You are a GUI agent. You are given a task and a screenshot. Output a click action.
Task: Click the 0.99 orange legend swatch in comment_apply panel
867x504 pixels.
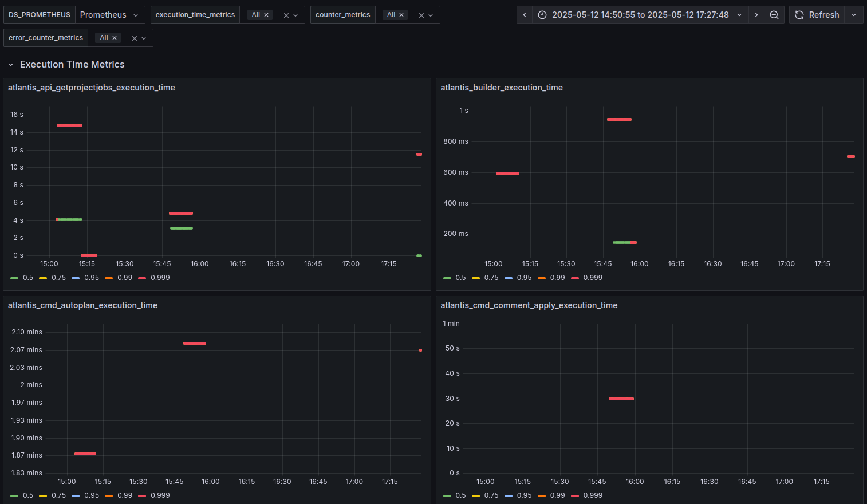541,495
